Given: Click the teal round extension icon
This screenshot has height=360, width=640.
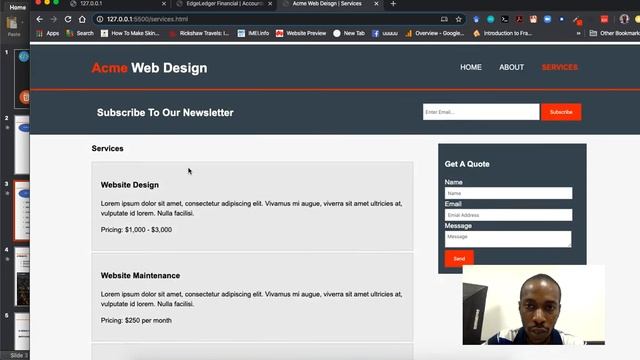Looking at the screenshot, I should pyautogui.click(x=491, y=19).
